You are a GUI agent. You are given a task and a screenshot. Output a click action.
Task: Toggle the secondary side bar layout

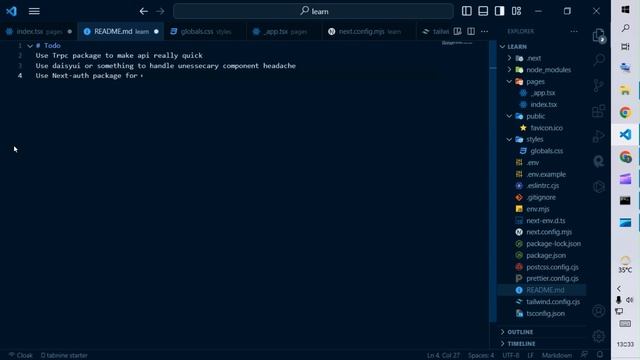pos(499,11)
